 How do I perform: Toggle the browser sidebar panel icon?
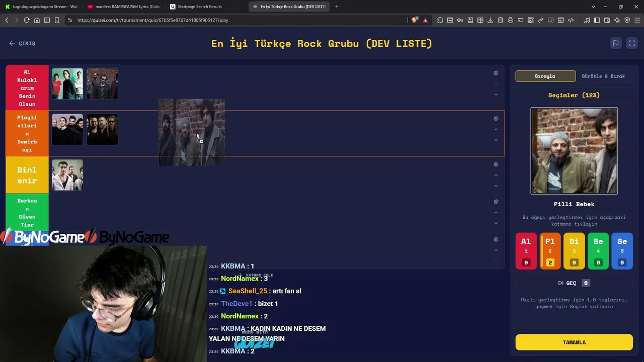click(597, 20)
